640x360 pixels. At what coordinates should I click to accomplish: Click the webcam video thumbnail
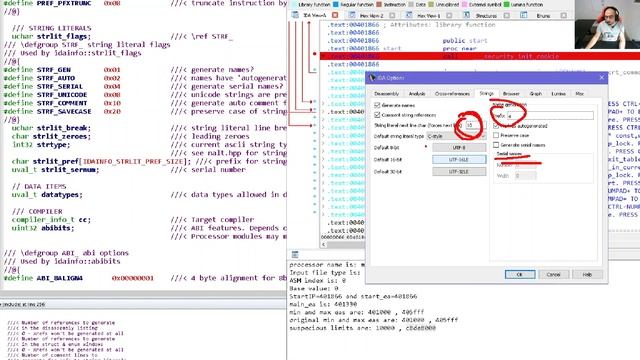607,24
